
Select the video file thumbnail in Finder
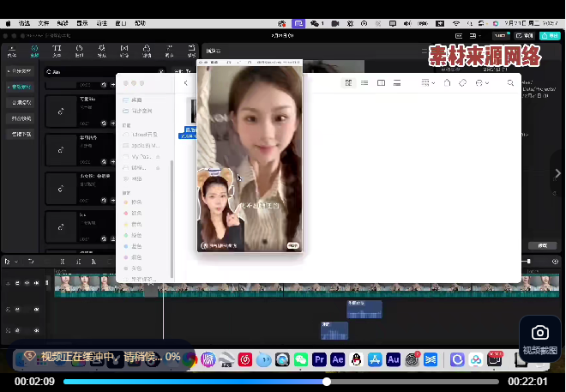[x=191, y=112]
